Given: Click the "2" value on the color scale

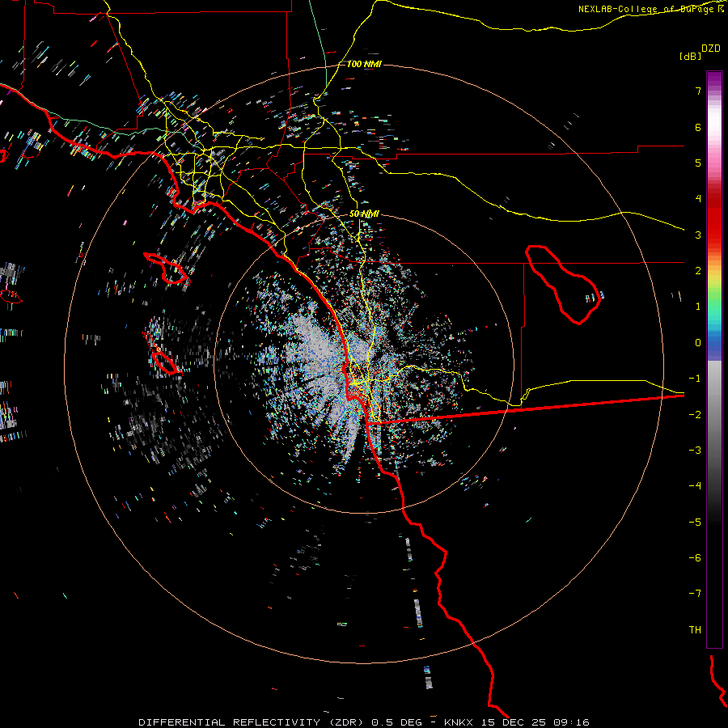Looking at the screenshot, I should 698,271.
